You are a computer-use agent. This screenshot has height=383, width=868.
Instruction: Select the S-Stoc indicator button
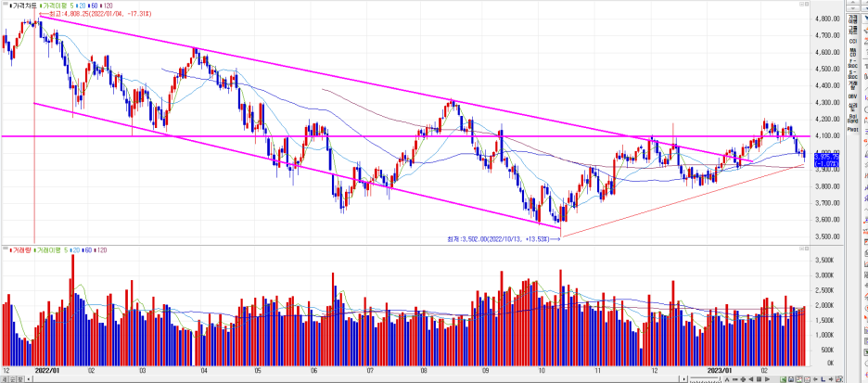pos(852,75)
